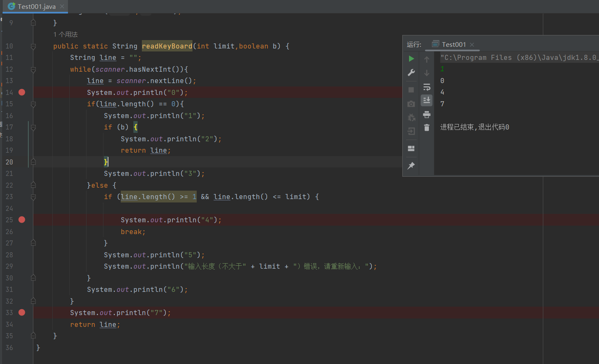Toggle the pin tab icon in Run panel
This screenshot has width=599, height=364.
point(411,166)
